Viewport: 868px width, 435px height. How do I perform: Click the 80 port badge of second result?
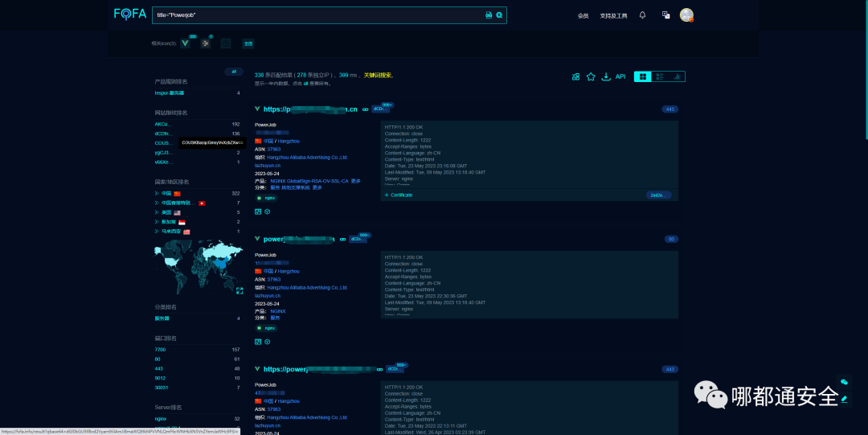(x=671, y=240)
